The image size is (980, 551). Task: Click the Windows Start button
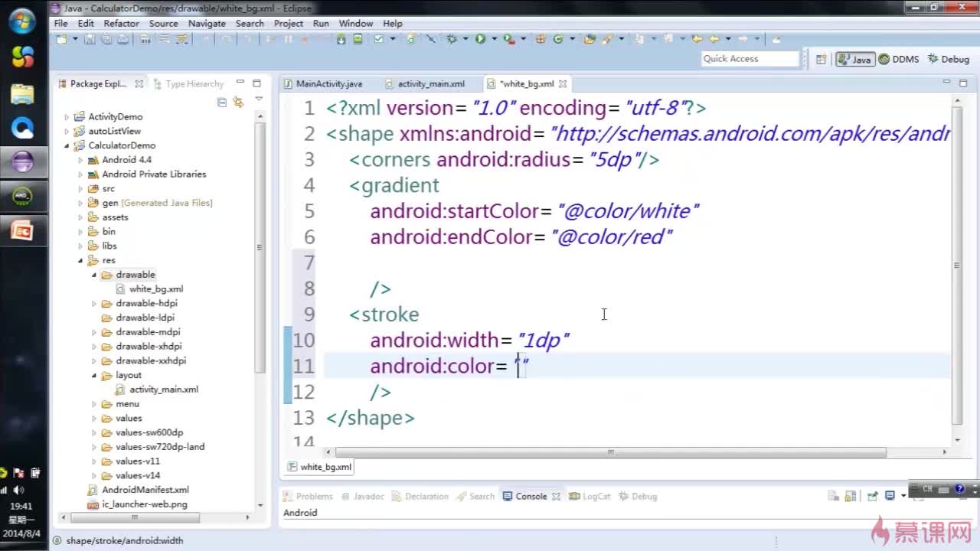point(22,21)
